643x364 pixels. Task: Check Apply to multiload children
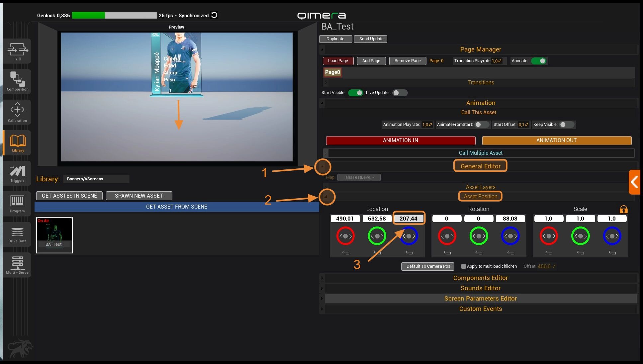464,266
